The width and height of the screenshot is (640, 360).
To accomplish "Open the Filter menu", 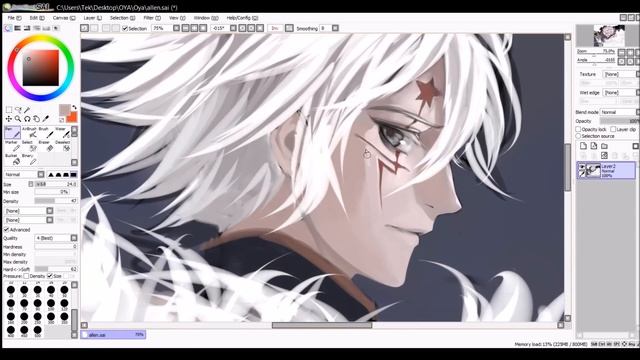I will [152, 18].
